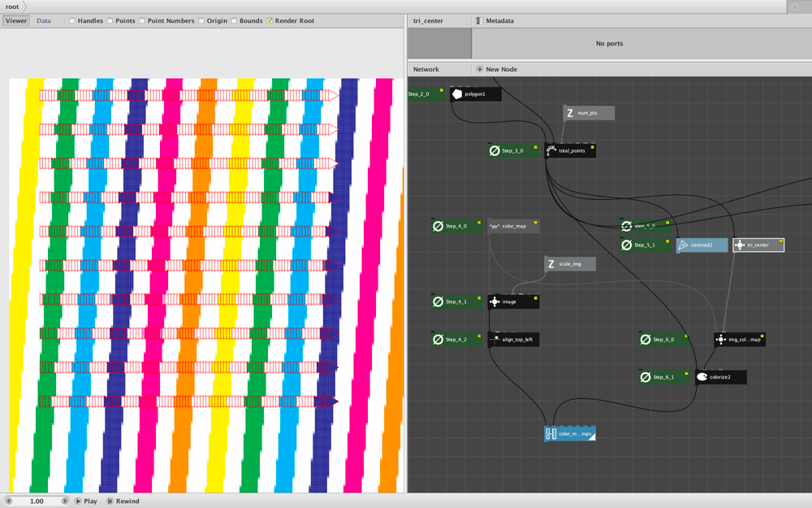The image size is (812, 508).
Task: Select the Step_4_1 node icon
Action: pos(438,302)
